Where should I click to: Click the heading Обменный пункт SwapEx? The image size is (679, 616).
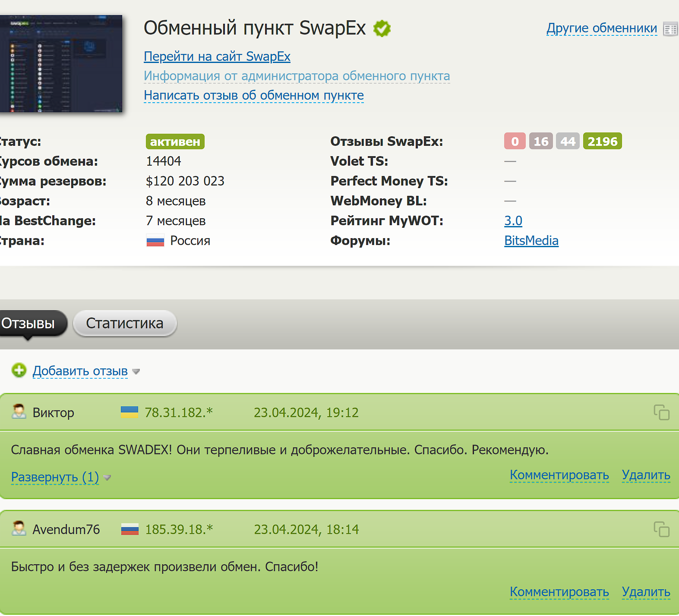click(255, 28)
